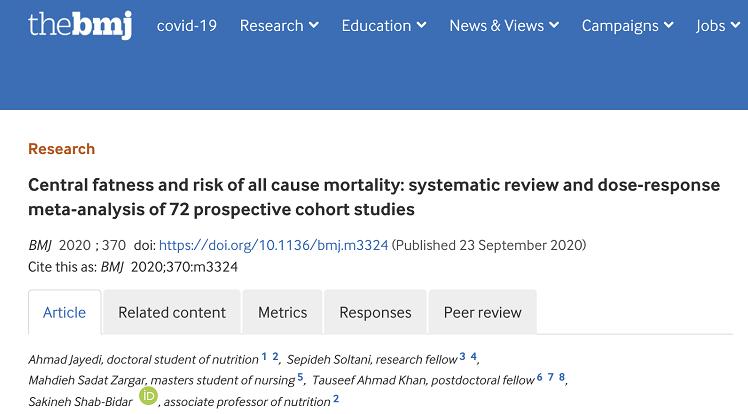Open the News & Views dropdown
This screenshot has width=748, height=414.
[x=504, y=26]
